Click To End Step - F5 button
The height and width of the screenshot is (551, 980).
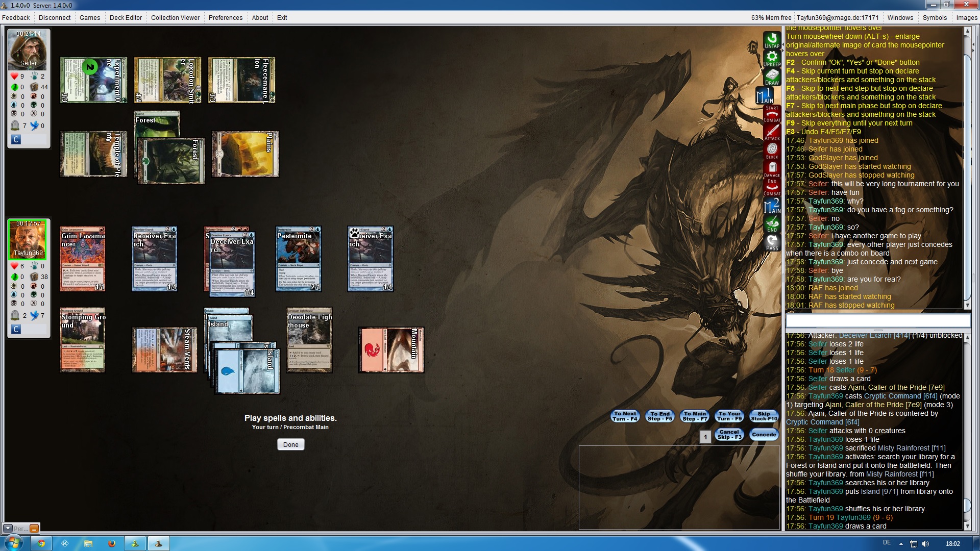(x=660, y=416)
